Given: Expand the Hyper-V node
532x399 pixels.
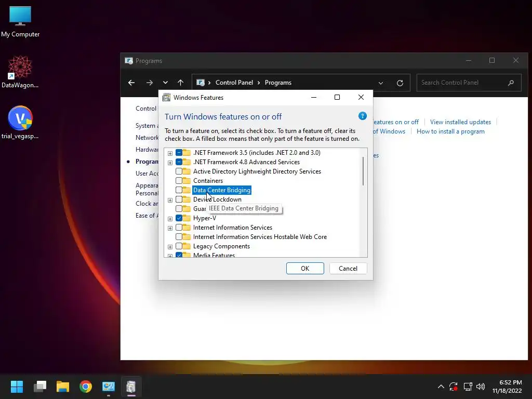Looking at the screenshot, I should [170, 219].
